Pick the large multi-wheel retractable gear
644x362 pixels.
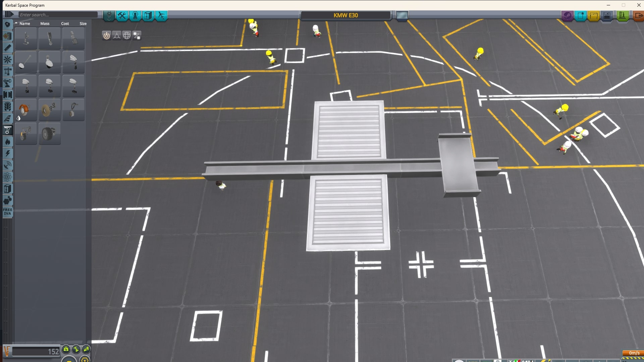[73, 86]
